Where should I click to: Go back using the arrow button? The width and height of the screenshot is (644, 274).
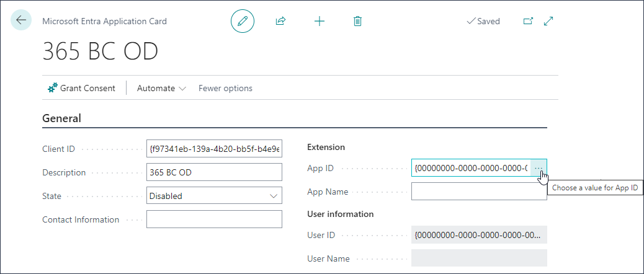[21, 20]
